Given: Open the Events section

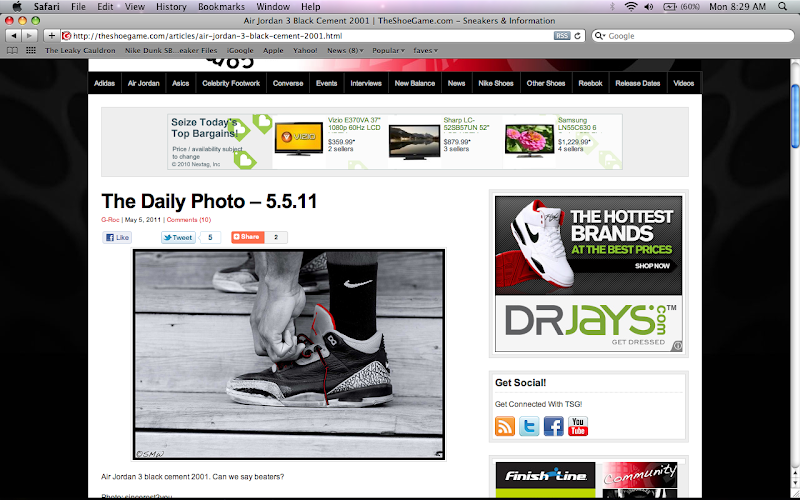Looking at the screenshot, I should (327, 83).
